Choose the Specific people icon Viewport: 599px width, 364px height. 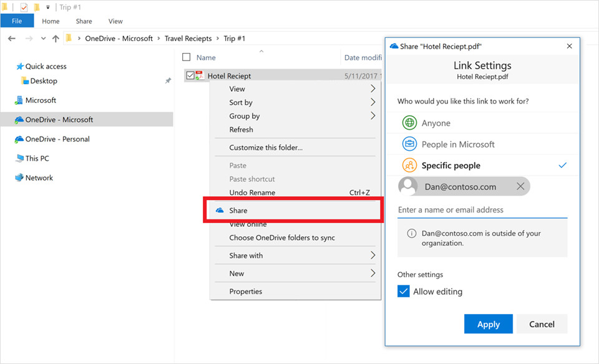[x=410, y=165]
